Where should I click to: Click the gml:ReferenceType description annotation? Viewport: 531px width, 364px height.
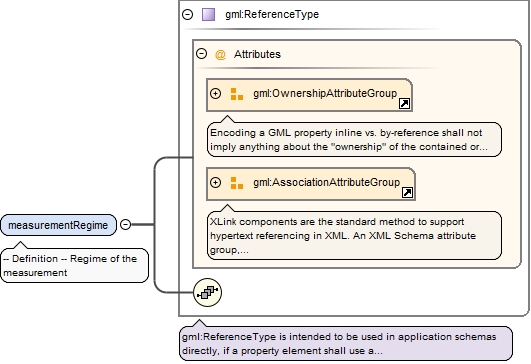pos(346,343)
